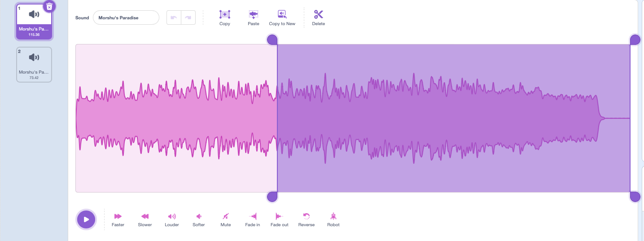Apply the Faster effect

118,216
